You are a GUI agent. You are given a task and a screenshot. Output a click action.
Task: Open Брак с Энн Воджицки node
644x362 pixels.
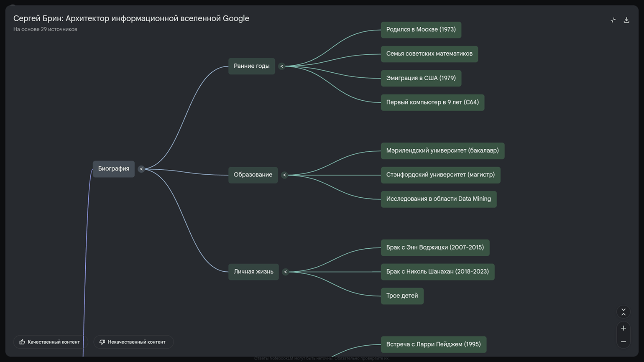435,247
